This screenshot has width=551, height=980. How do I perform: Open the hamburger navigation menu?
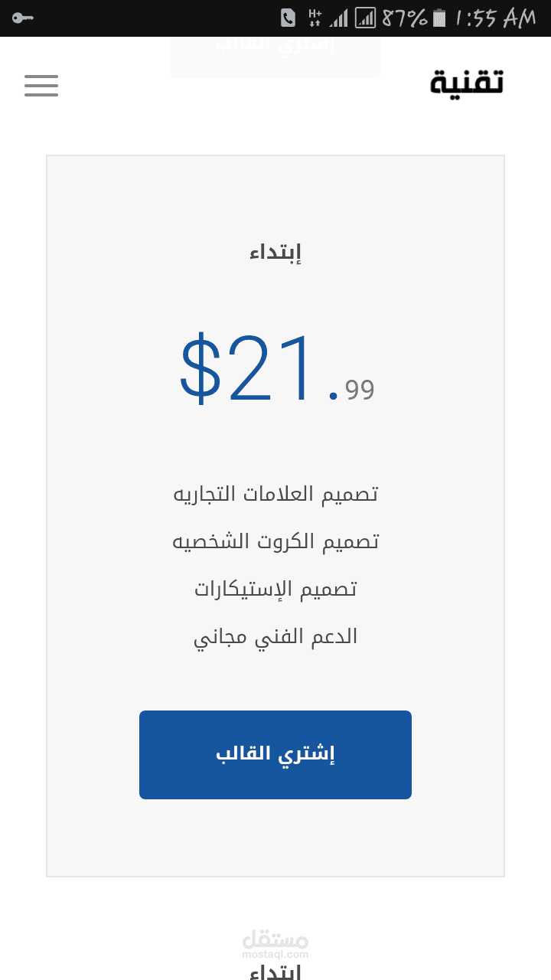click(41, 85)
